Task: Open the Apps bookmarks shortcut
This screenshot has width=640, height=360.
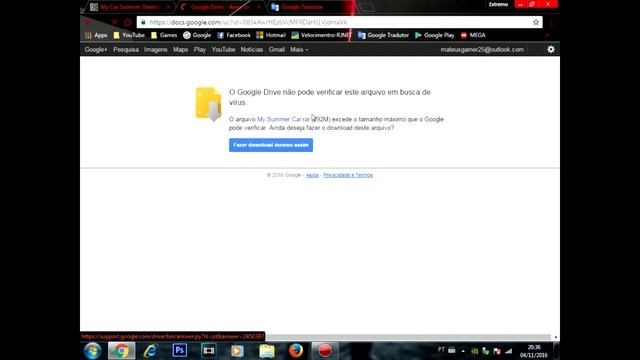Action: [x=96, y=35]
